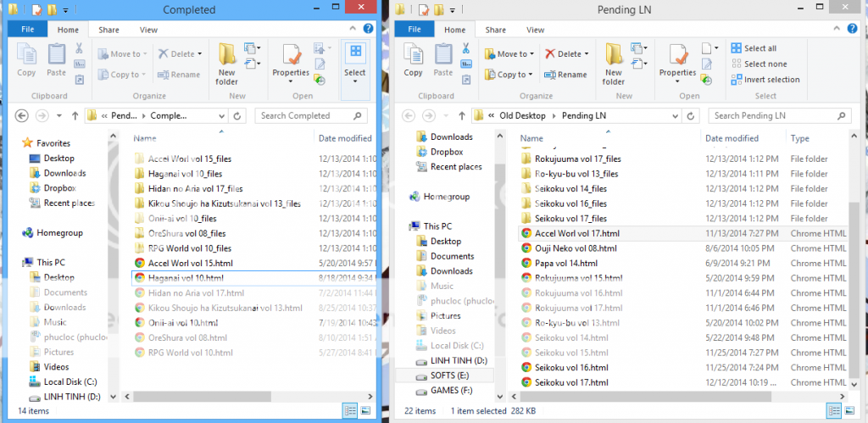Click Rename in Completed window ribbon
The image size is (868, 423).
[179, 75]
